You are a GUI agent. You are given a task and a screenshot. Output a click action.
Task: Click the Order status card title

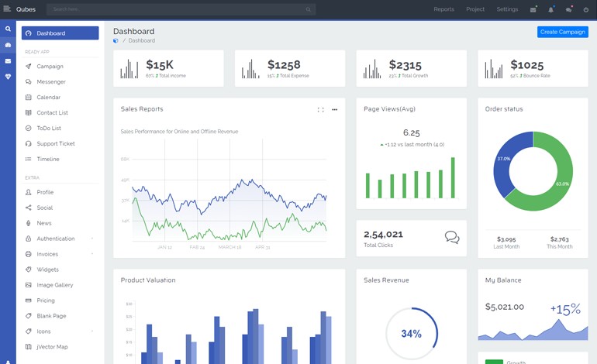tap(504, 109)
